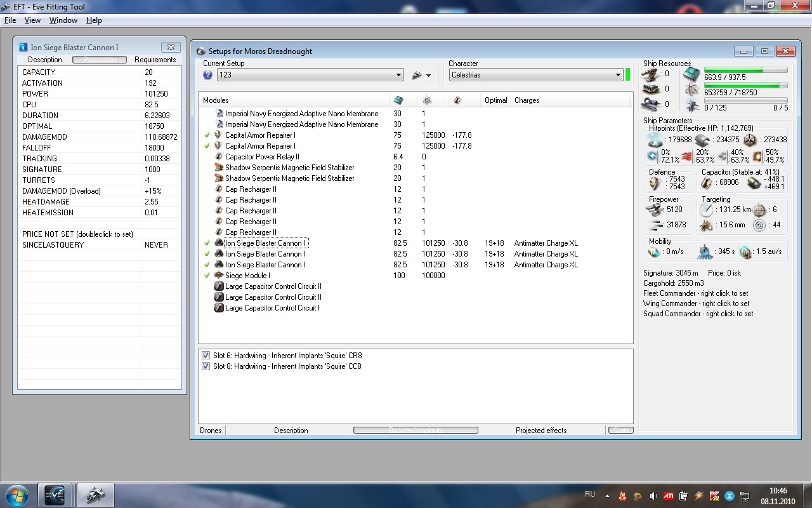This screenshot has width=812, height=508.
Task: Click the CPU resource icon in Ship Resources
Action: point(691,74)
